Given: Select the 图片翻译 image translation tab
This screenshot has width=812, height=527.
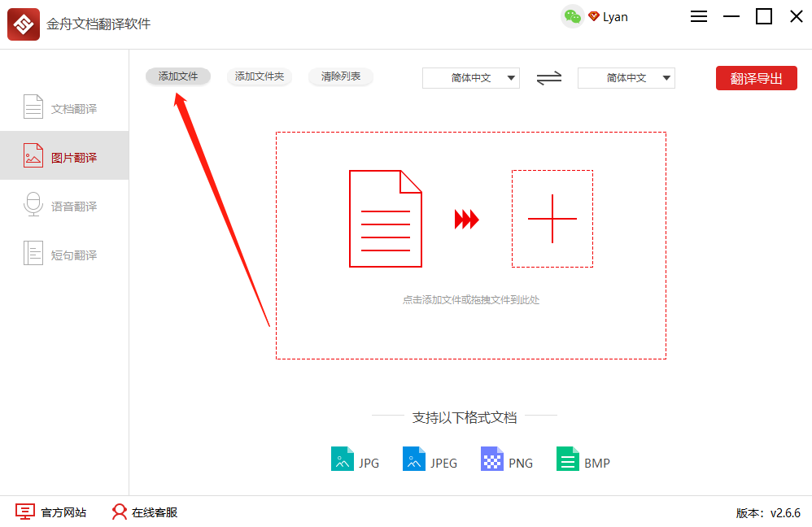Looking at the screenshot, I should [x=64, y=156].
